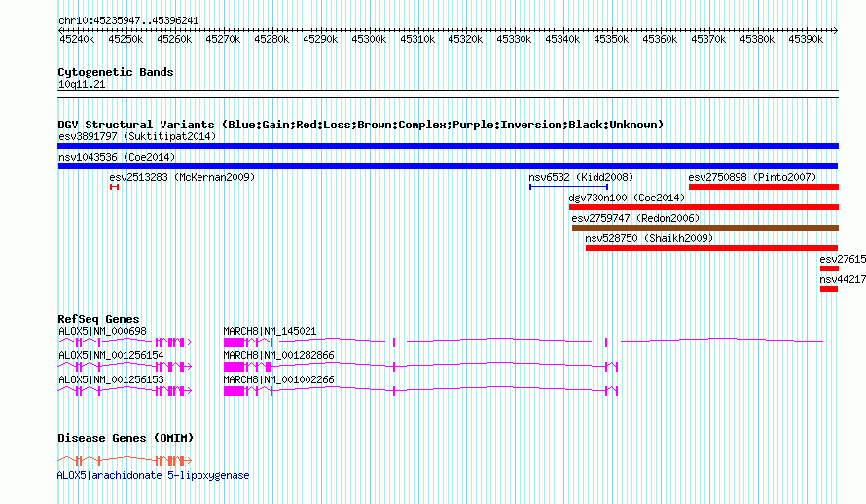Select the nsv528750 (Shaikh2009) red loss bar
Screen dimensions: 866x504
click(x=711, y=248)
